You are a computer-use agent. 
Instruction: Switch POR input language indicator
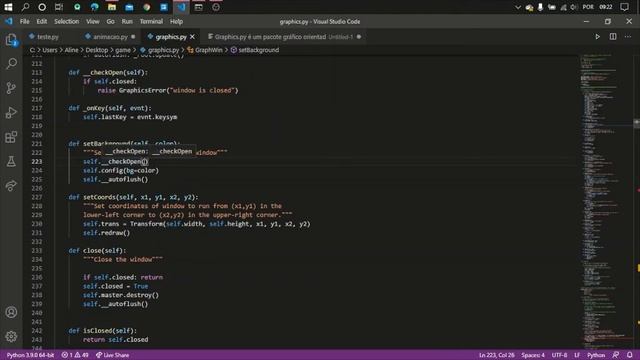point(588,7)
